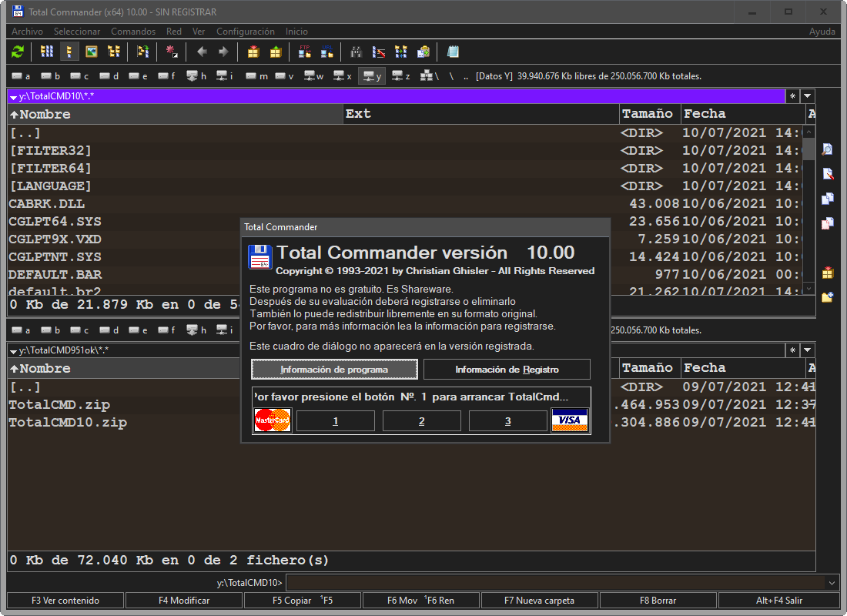Open the synchronize directories icon
This screenshot has height=616, width=847.
pyautogui.click(x=401, y=52)
